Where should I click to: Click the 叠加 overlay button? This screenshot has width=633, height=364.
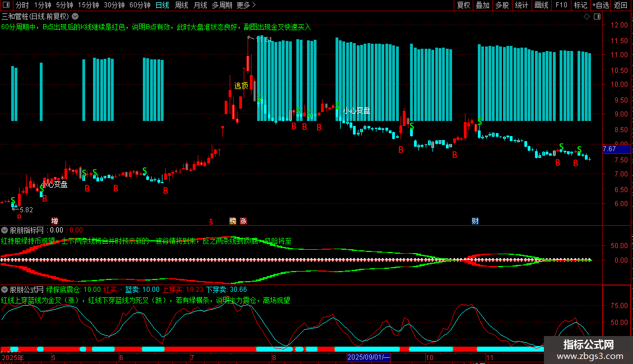coord(482,5)
